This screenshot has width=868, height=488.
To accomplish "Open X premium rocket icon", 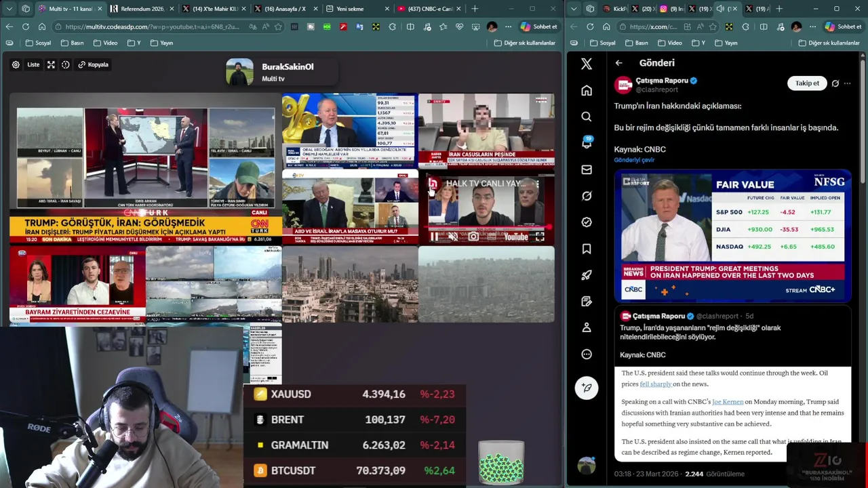I will pos(587,275).
